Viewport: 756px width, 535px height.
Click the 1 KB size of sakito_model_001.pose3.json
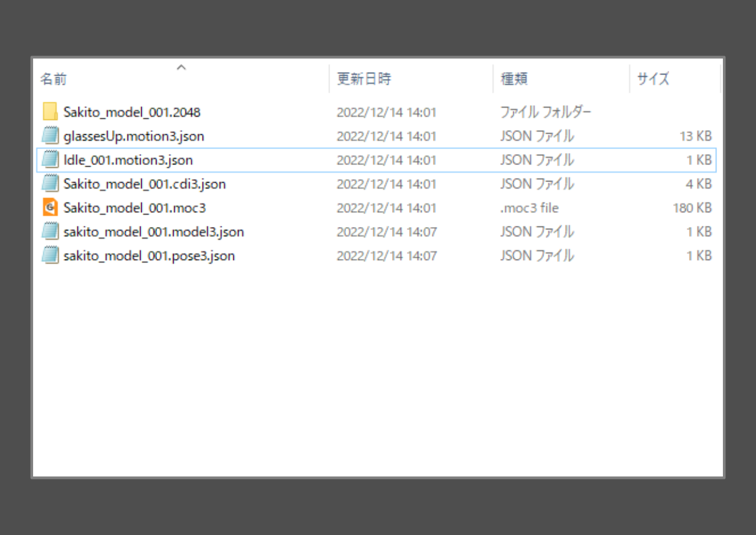point(699,256)
